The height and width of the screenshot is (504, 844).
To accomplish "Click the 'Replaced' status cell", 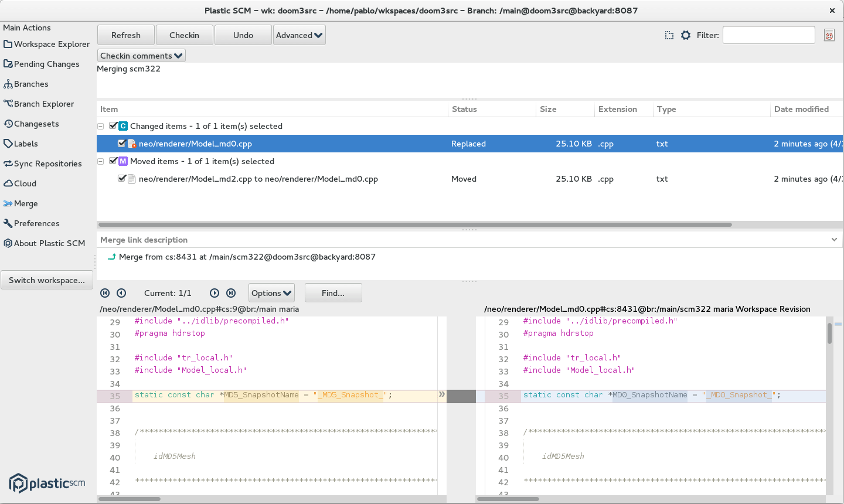I will click(468, 144).
